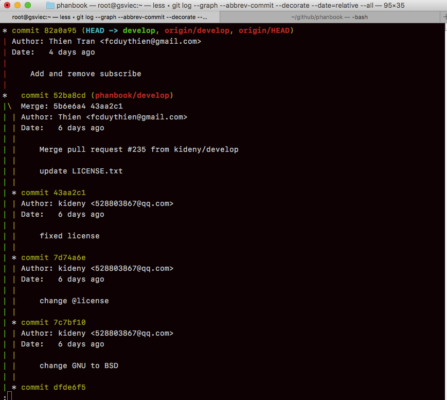Click the yellow minimize window button
Screen dimensions: 447x400
coord(17,5)
